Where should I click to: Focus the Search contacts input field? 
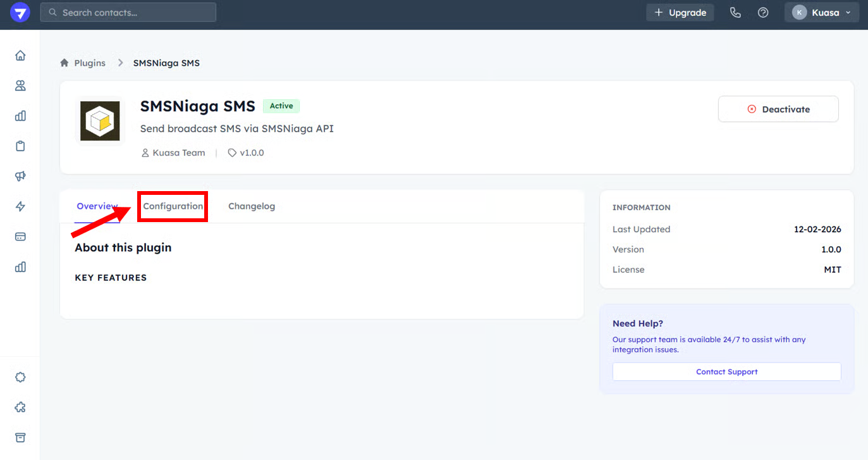pyautogui.click(x=128, y=13)
